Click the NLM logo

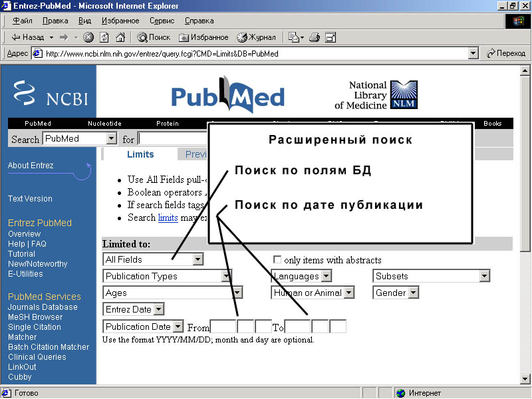[x=404, y=94]
